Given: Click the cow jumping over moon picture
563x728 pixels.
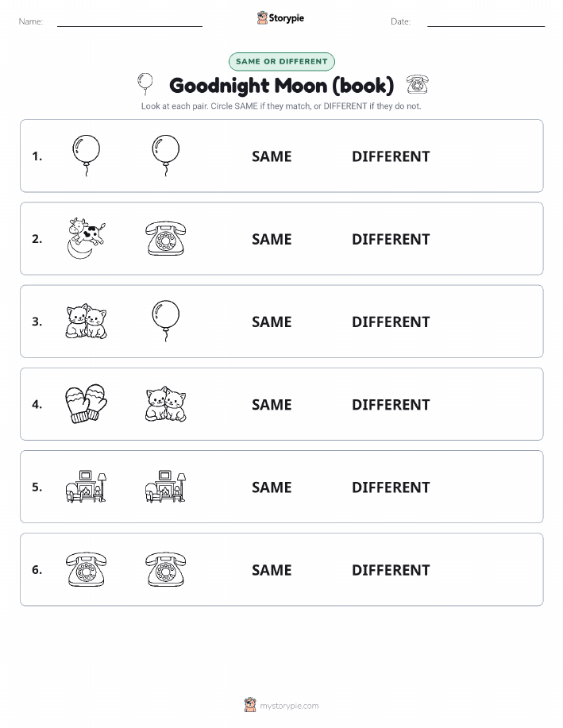Looking at the screenshot, I should 87,238.
